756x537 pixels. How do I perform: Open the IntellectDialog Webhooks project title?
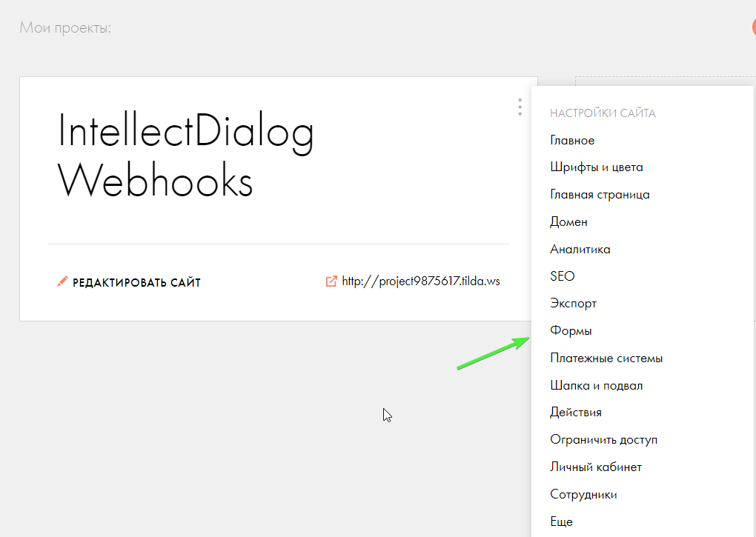coord(186,157)
